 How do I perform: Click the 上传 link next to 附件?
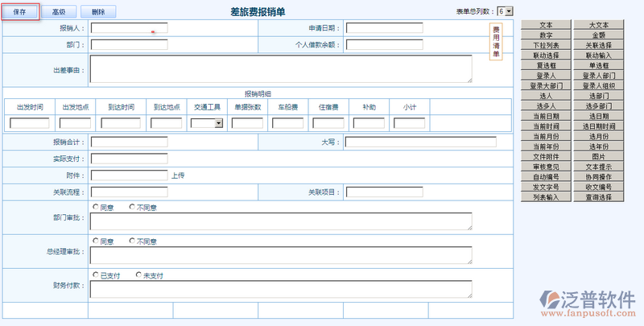(x=179, y=175)
